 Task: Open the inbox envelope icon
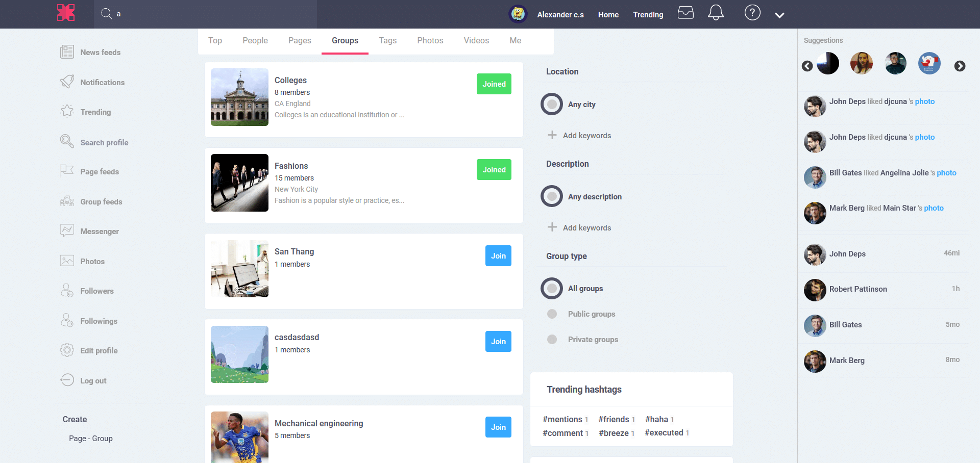(685, 13)
